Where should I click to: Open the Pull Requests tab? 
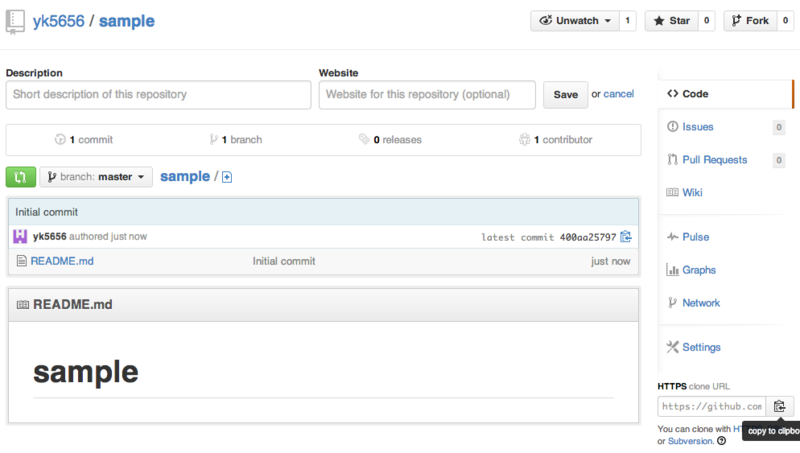714,160
